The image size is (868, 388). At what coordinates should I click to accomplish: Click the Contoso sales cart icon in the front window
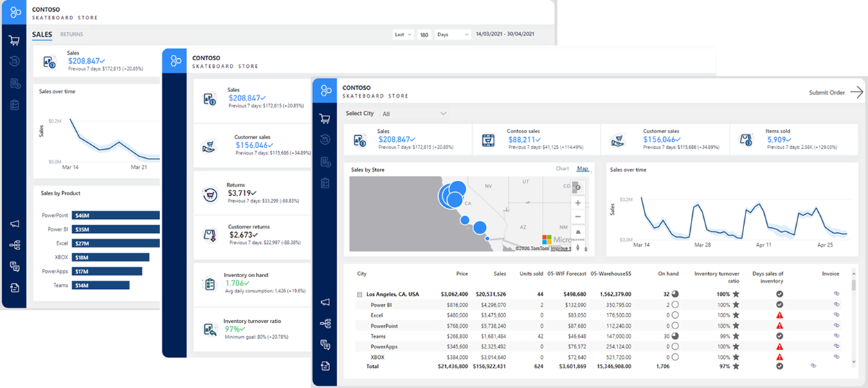coord(489,140)
